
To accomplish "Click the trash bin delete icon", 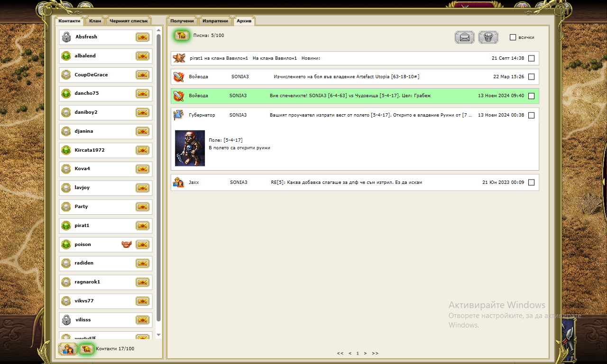I will [x=488, y=37].
